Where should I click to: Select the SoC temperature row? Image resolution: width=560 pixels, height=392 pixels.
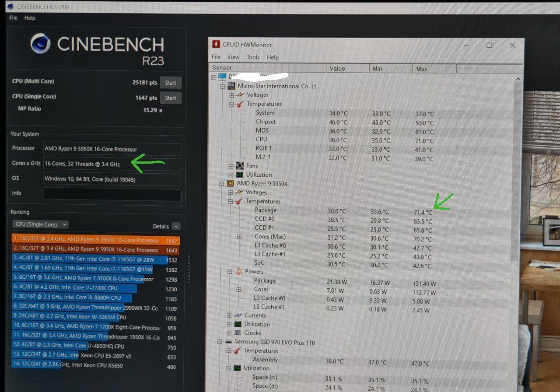tap(360, 264)
